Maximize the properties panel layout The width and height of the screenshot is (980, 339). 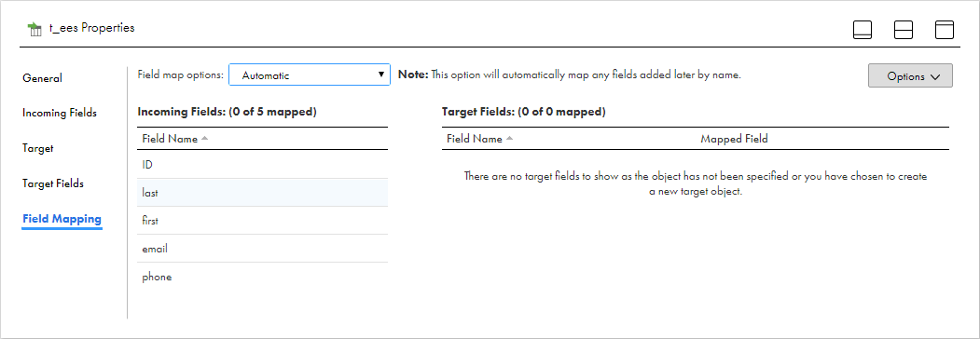coord(945,30)
